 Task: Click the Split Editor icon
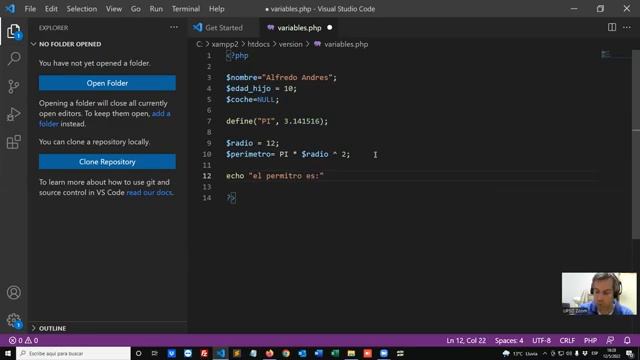coord(611,27)
